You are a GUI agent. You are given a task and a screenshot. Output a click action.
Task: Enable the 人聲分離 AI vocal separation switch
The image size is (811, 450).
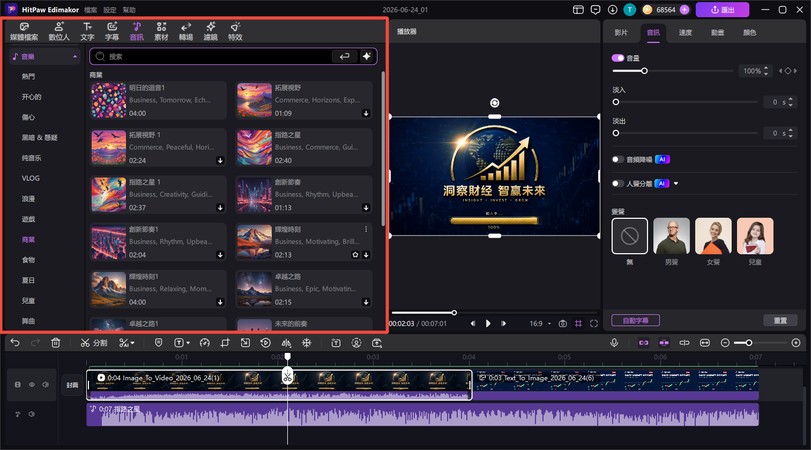coord(618,184)
